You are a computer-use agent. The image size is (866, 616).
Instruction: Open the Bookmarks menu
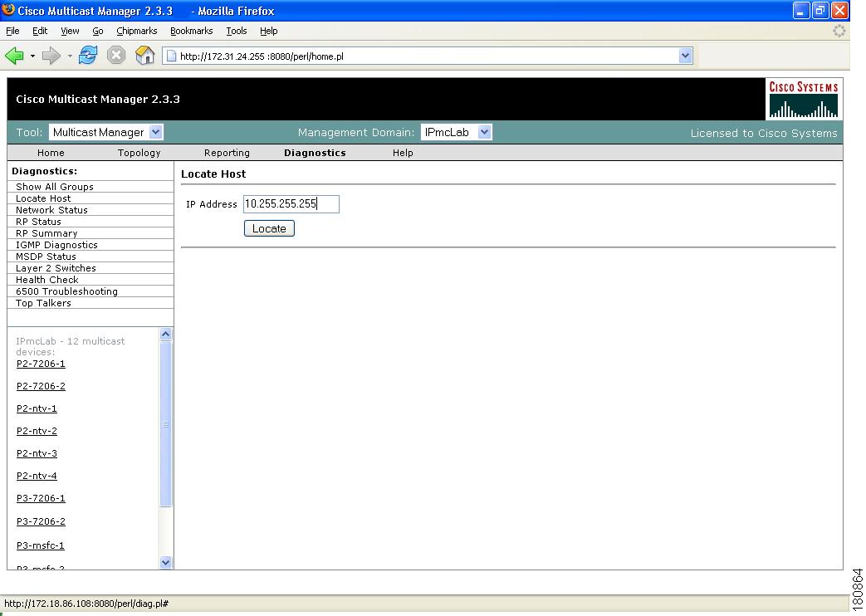click(x=192, y=31)
